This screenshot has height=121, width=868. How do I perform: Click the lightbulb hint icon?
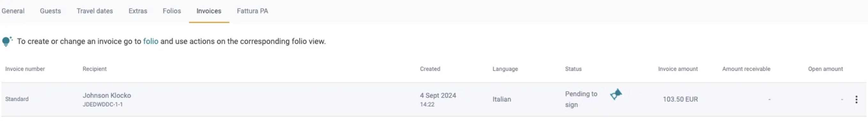pos(7,41)
